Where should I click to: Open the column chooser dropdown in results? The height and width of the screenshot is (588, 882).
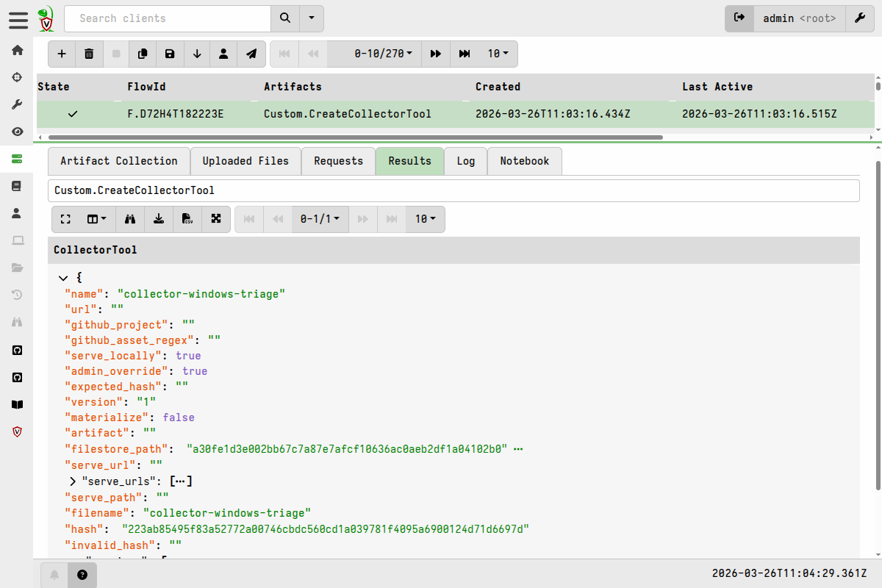point(97,219)
